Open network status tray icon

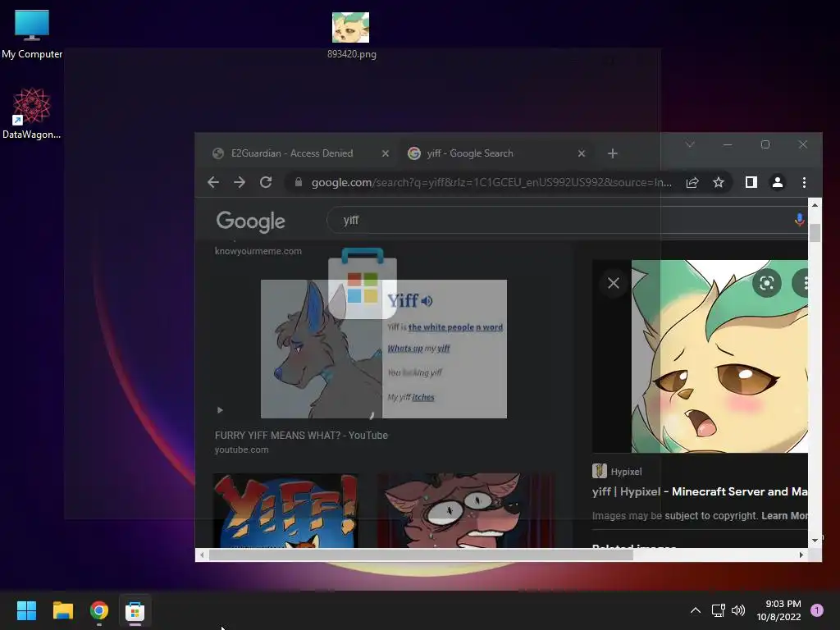[x=718, y=610]
